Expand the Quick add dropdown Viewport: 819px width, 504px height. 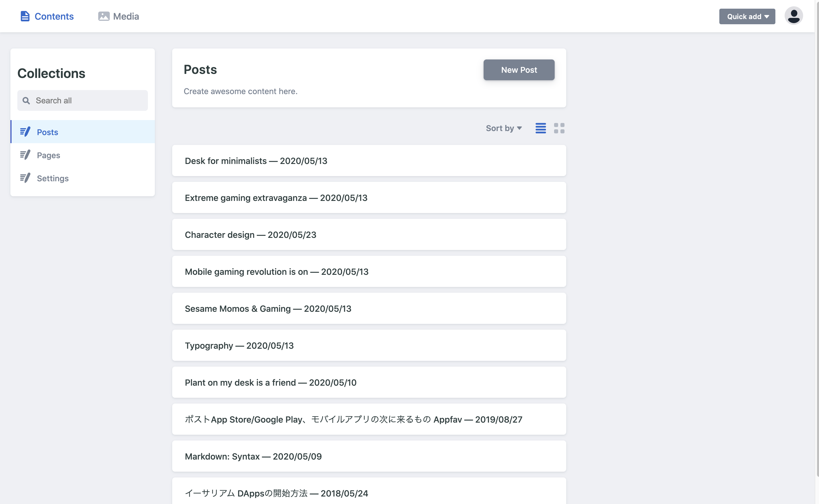pos(747,16)
